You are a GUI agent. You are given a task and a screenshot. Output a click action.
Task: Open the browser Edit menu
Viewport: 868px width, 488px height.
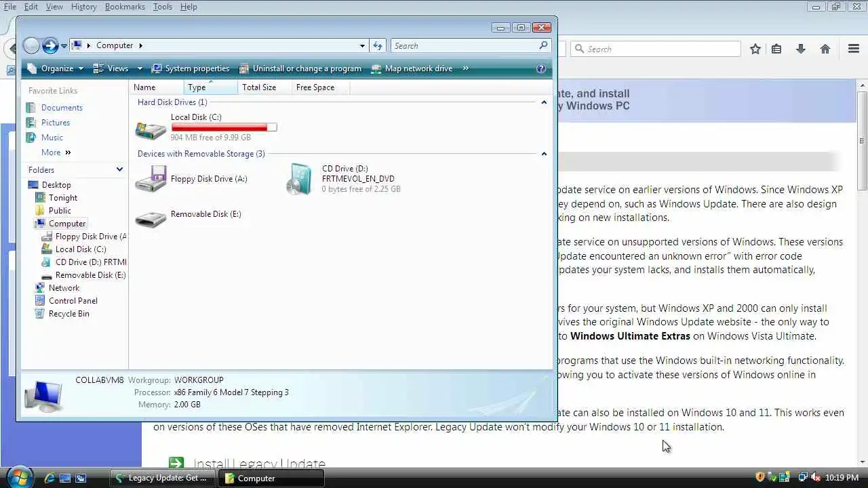[x=31, y=7]
